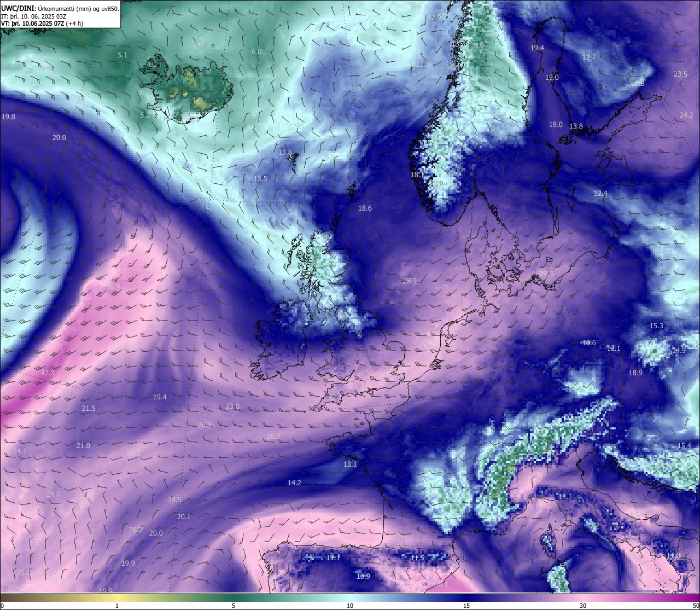Image resolution: width=700 pixels, height=610 pixels.
Task: Click the 15.3 value label
Action: (x=656, y=326)
